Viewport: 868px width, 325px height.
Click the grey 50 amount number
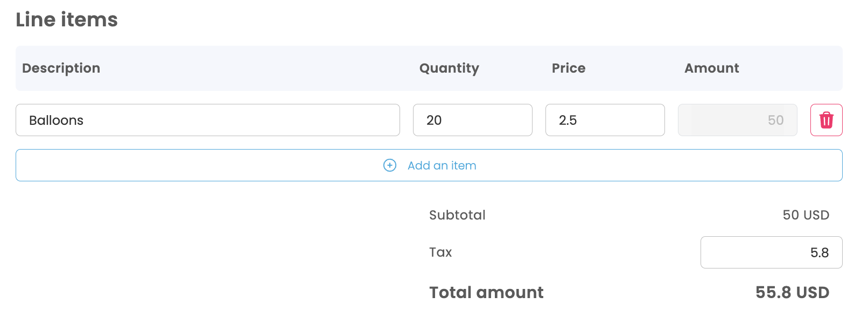775,121
